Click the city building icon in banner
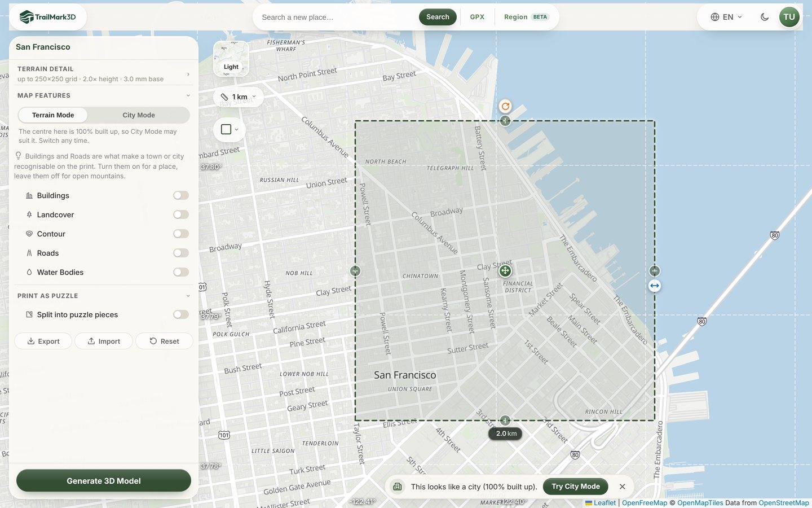 click(x=398, y=487)
